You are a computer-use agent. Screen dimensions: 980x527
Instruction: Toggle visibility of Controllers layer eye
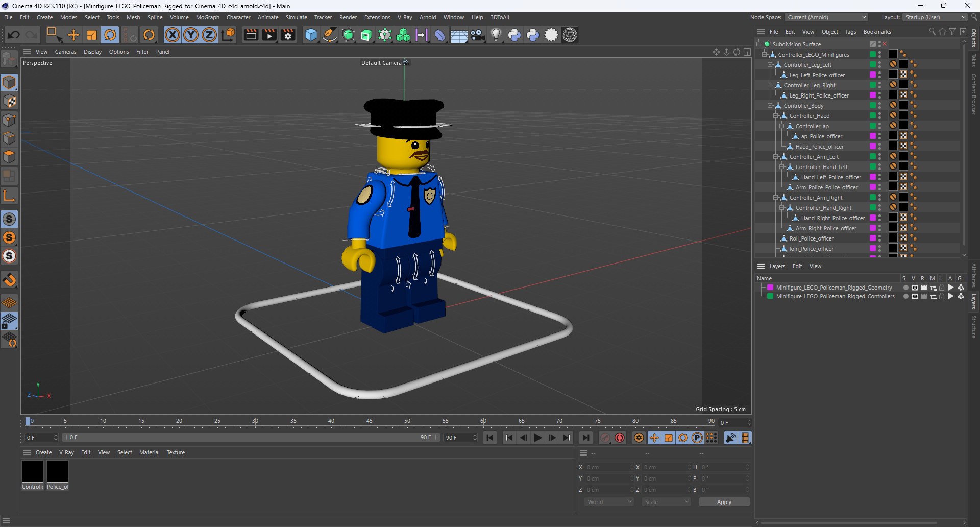pyautogui.click(x=915, y=296)
